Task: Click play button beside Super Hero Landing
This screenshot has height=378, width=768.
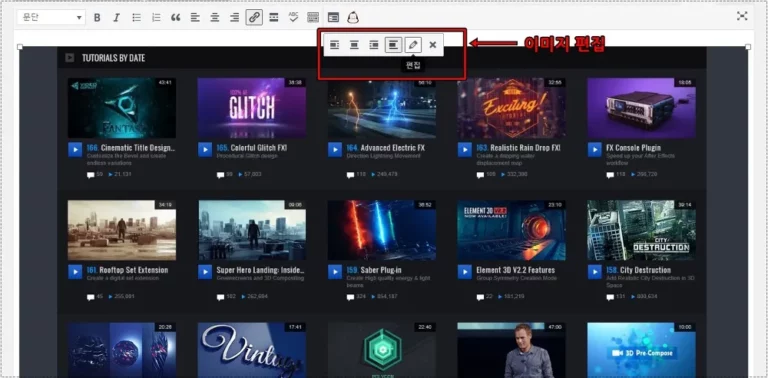Action: [205, 272]
